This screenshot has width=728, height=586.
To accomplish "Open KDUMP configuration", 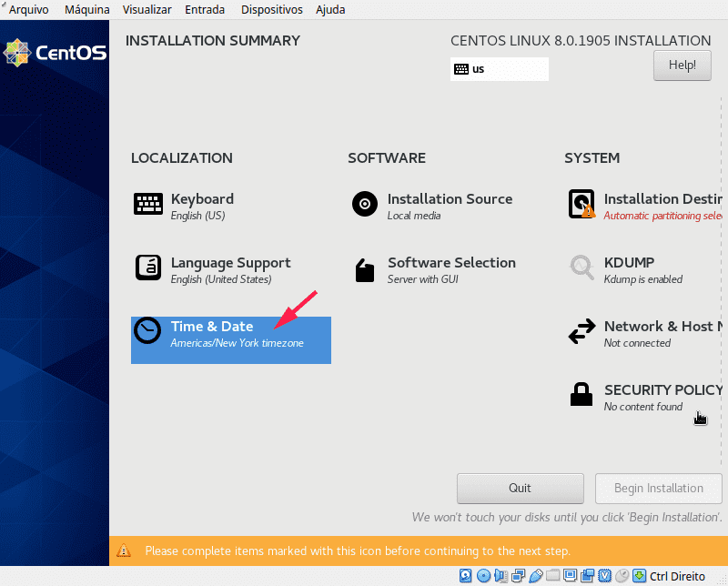I will point(625,269).
